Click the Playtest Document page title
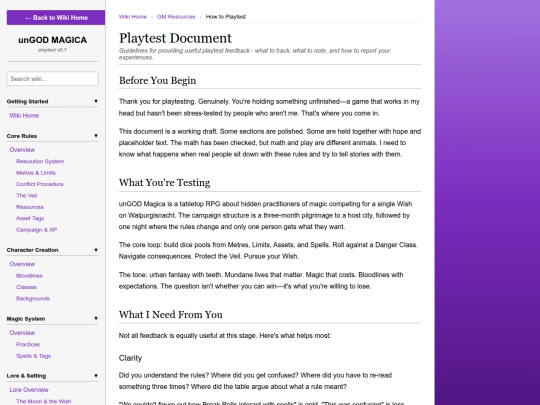The width and height of the screenshot is (540, 405). (175, 38)
